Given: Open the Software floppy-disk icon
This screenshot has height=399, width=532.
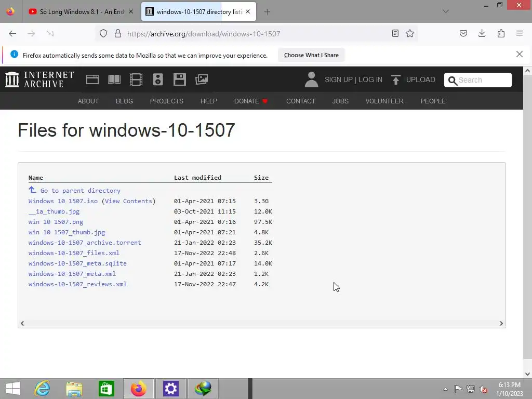Looking at the screenshot, I should coord(179,79).
